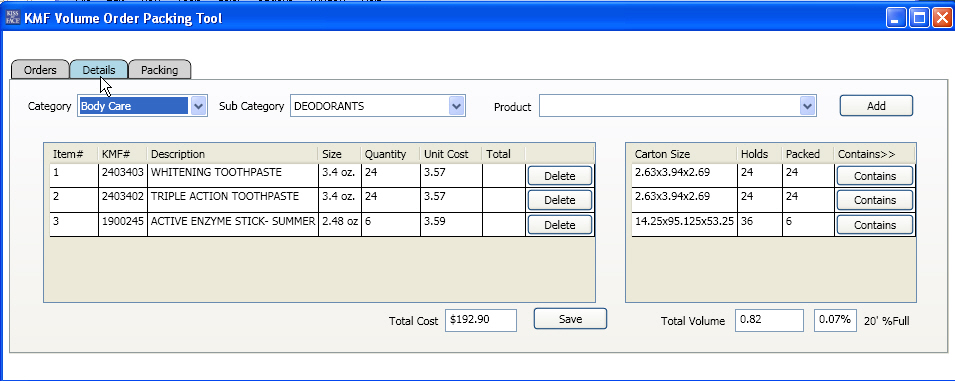Click Item# 3 cell
955x381 pixels.
[74, 224]
